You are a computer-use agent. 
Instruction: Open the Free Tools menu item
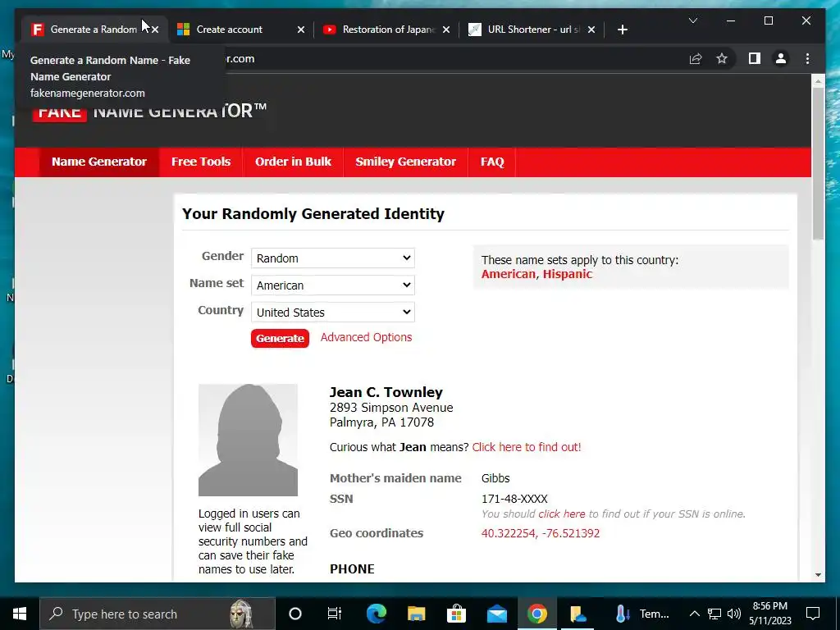(x=201, y=162)
